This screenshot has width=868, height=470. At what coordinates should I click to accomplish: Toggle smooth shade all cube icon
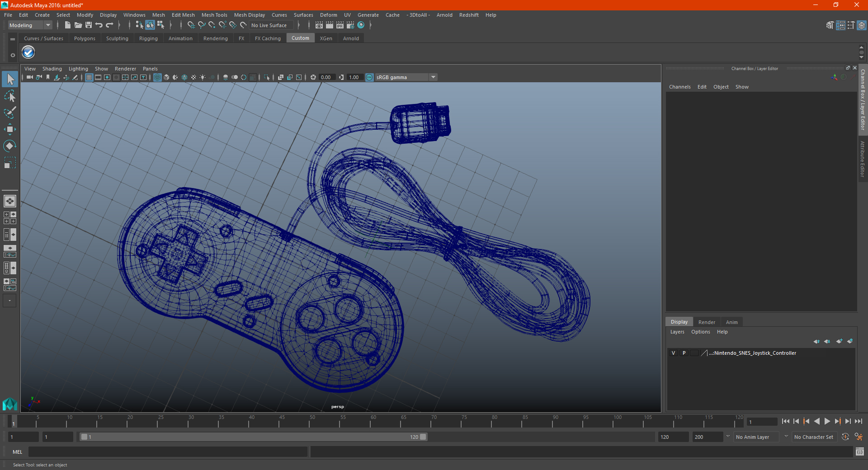pyautogui.click(x=166, y=77)
